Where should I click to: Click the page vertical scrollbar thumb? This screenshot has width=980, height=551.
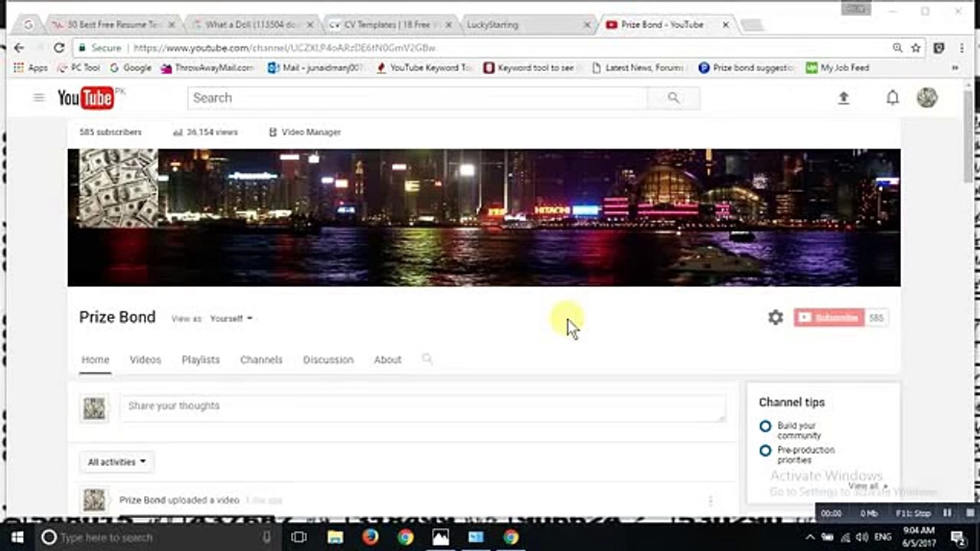[x=969, y=136]
